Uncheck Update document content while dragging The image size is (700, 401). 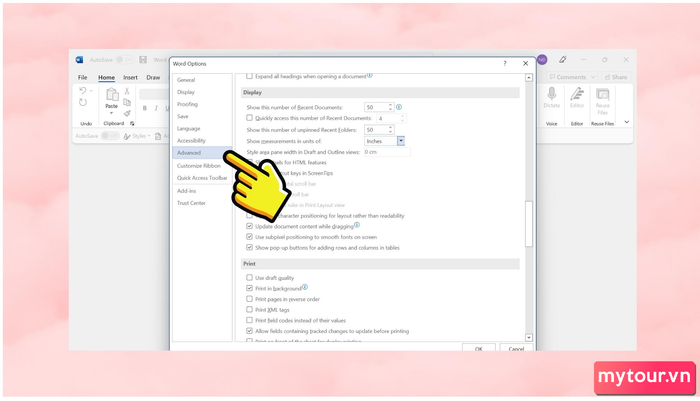coord(250,226)
